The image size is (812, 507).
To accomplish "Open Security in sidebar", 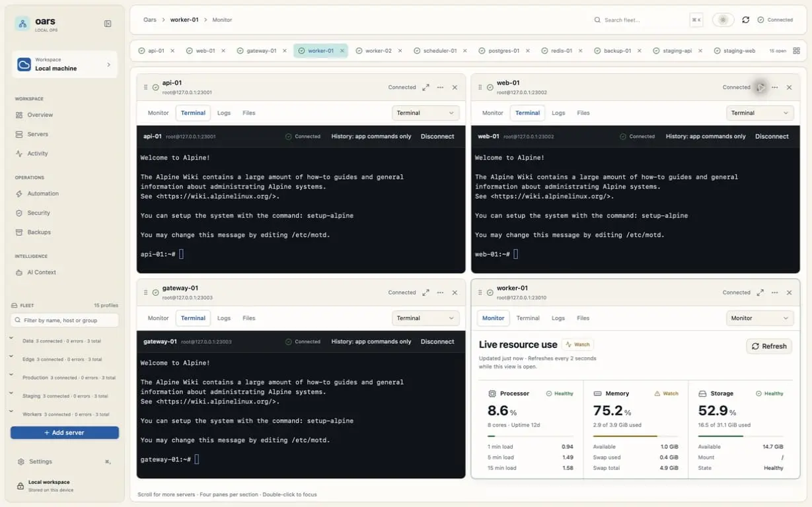I will point(38,213).
